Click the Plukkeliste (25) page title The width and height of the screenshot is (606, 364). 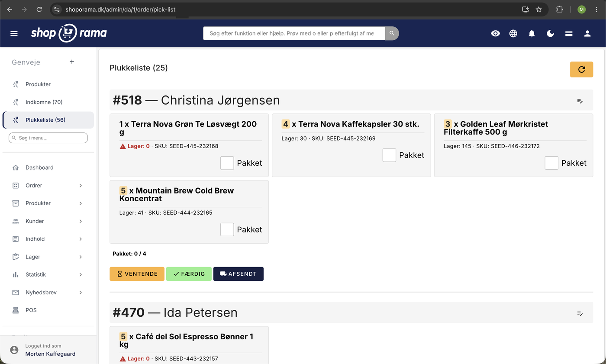(139, 68)
